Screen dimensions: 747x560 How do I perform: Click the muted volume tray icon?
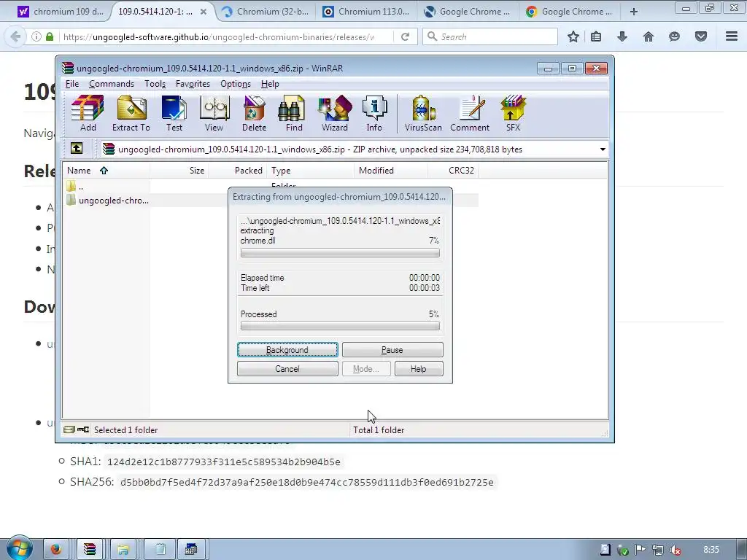pyautogui.click(x=675, y=550)
